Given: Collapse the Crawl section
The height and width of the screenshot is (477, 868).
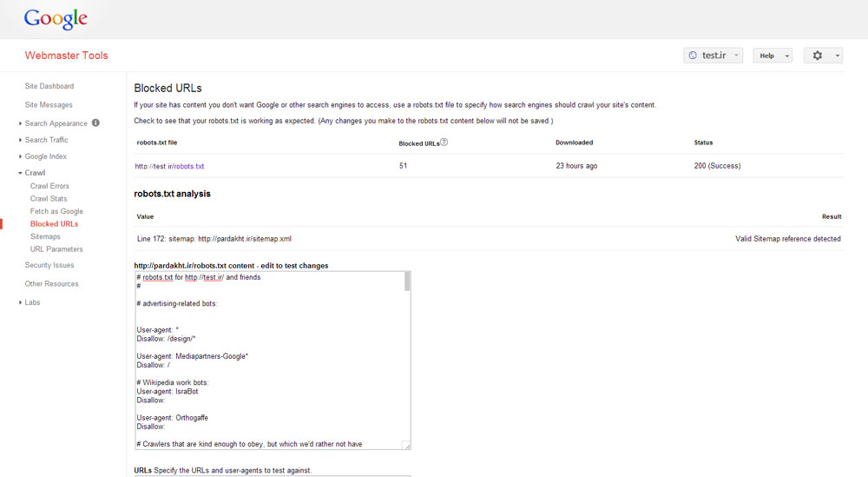Looking at the screenshot, I should tap(21, 173).
